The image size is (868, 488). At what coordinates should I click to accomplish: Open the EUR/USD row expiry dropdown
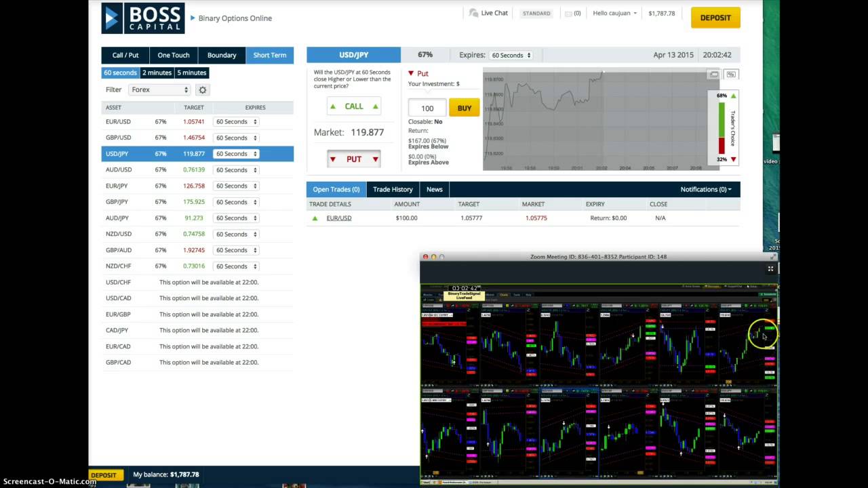pos(235,122)
